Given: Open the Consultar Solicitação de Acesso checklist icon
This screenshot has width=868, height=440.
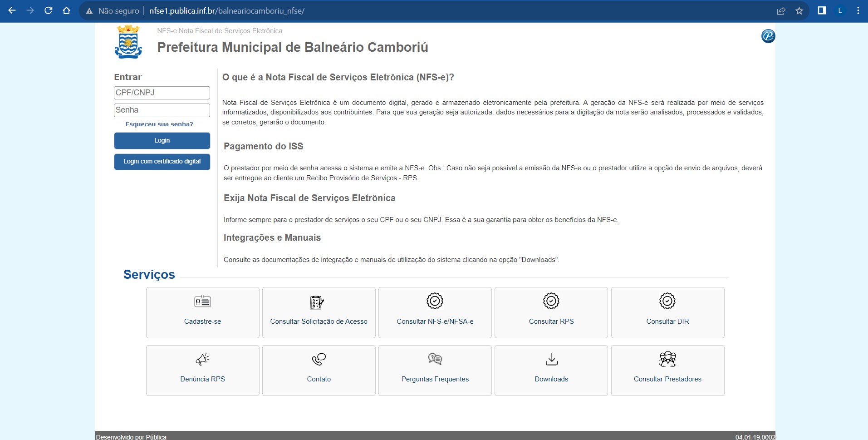Looking at the screenshot, I should 317,302.
